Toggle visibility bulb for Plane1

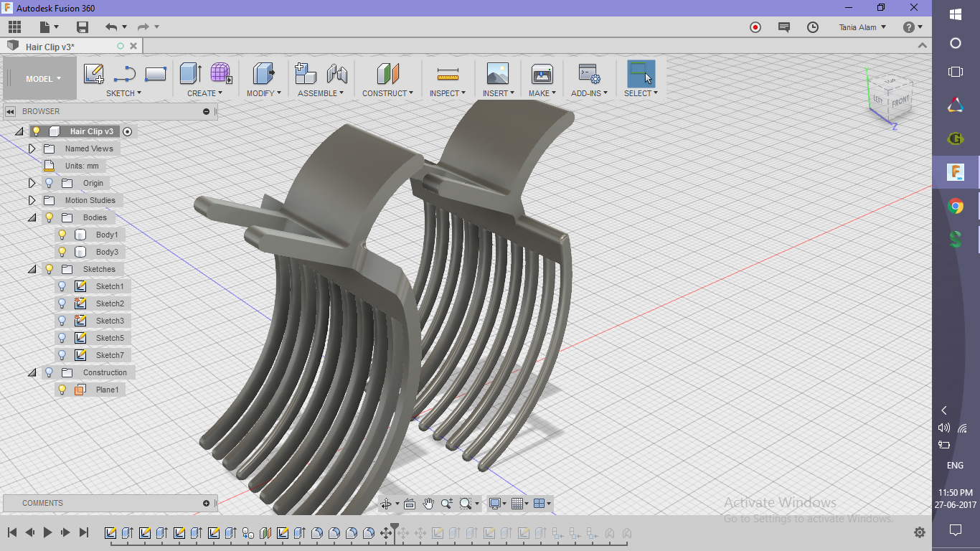[62, 390]
